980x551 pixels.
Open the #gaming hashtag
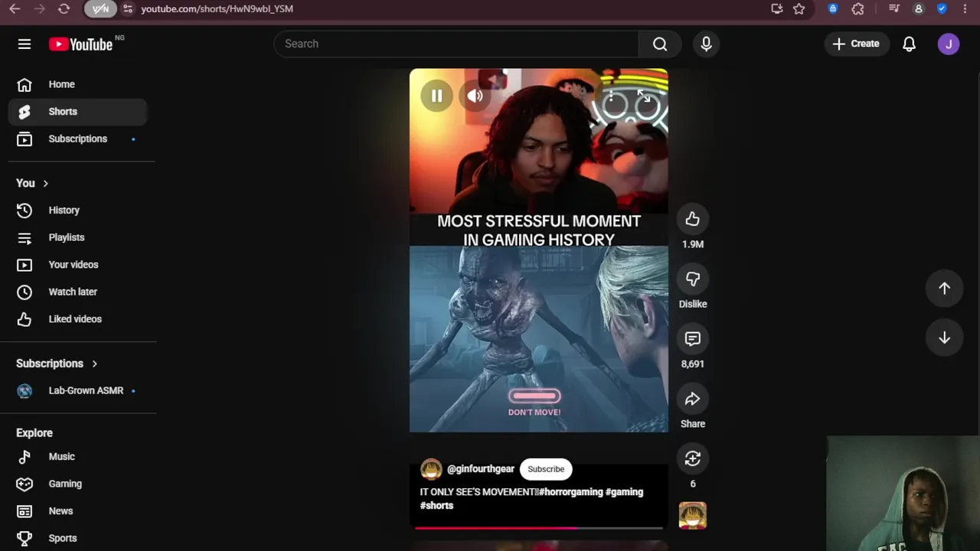pyautogui.click(x=624, y=492)
